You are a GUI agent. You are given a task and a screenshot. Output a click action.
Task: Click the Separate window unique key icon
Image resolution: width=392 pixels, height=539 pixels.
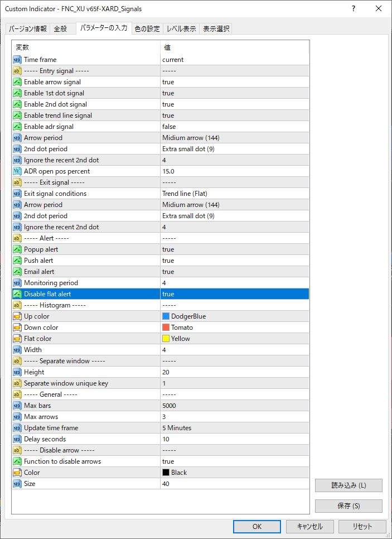click(17, 383)
